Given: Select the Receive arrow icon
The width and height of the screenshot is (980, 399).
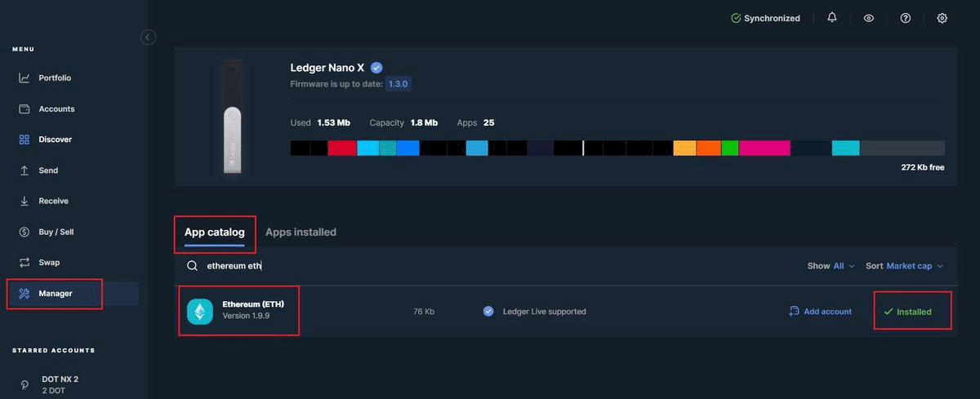Looking at the screenshot, I should 24,201.
